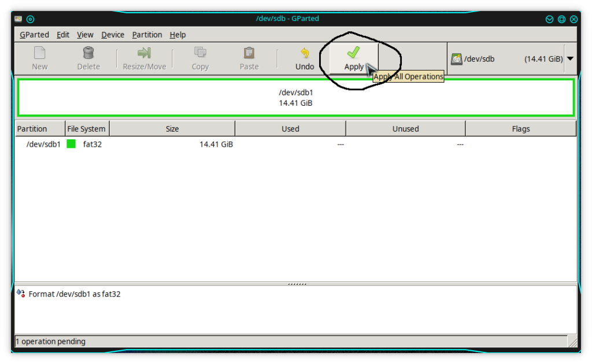Sort partitions by the Size column header
Image resolution: width=592 pixels, height=364 pixels.
coord(172,129)
